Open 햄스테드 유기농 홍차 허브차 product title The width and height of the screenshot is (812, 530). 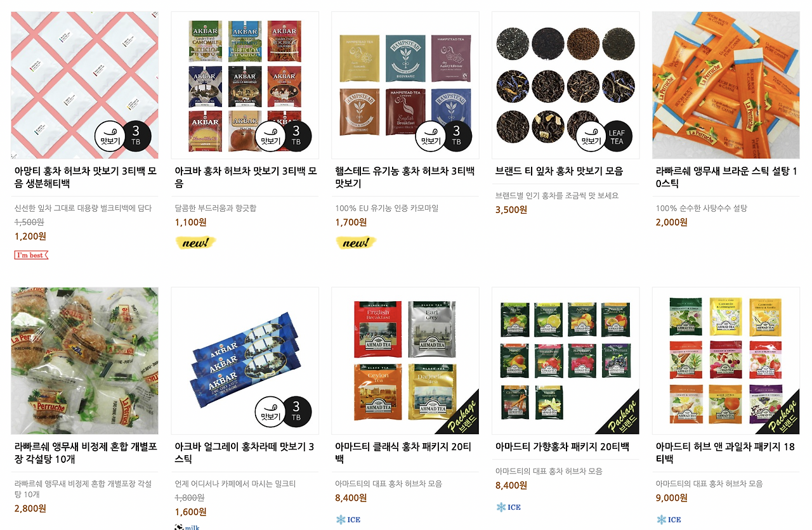pyautogui.click(x=405, y=178)
